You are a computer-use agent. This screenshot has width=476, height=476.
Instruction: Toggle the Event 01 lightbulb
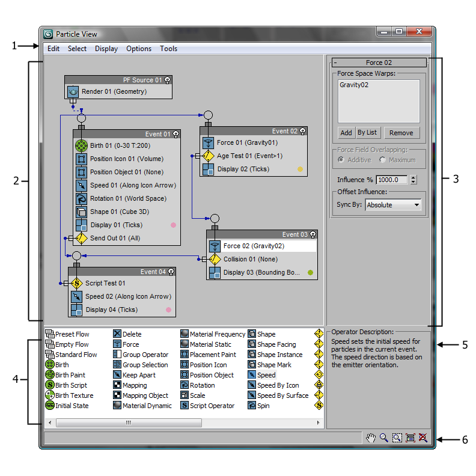point(175,134)
